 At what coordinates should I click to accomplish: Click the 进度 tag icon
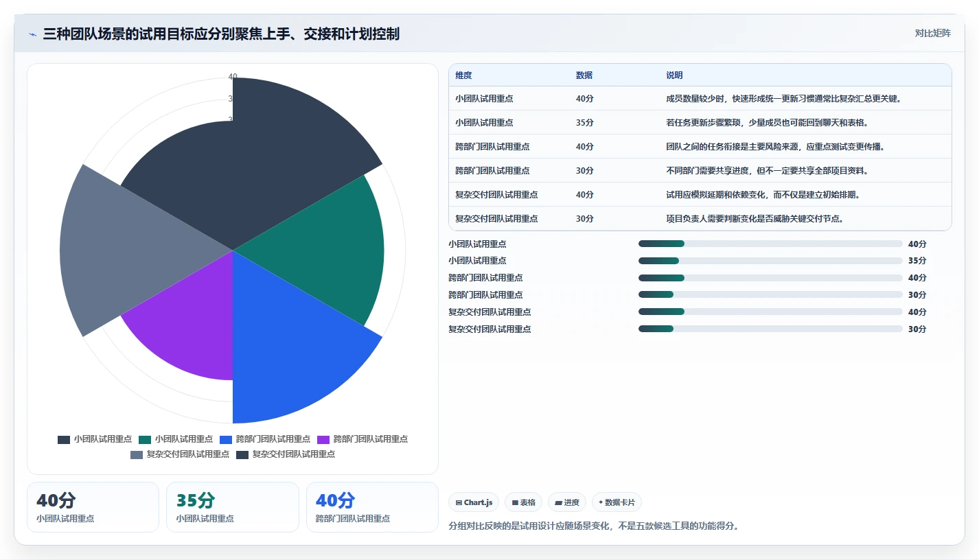[558, 503]
